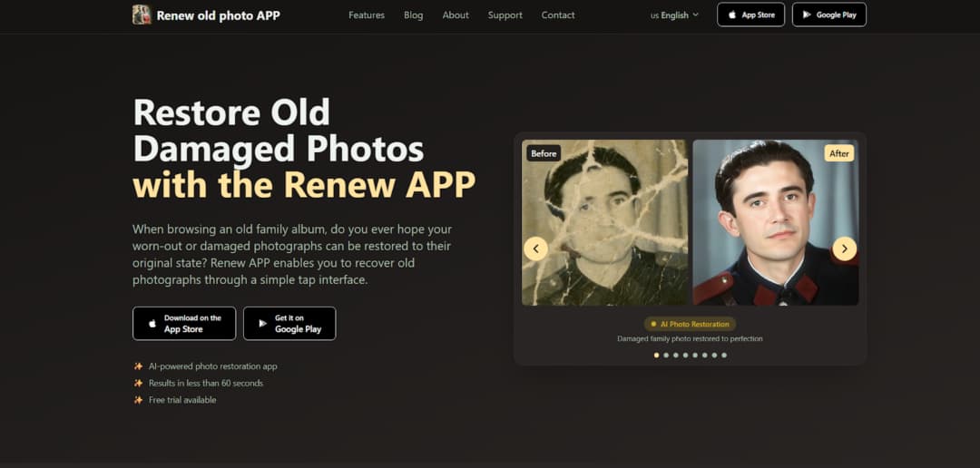Open the English language dropdown
Viewport: 980px width, 468px height.
coord(674,15)
